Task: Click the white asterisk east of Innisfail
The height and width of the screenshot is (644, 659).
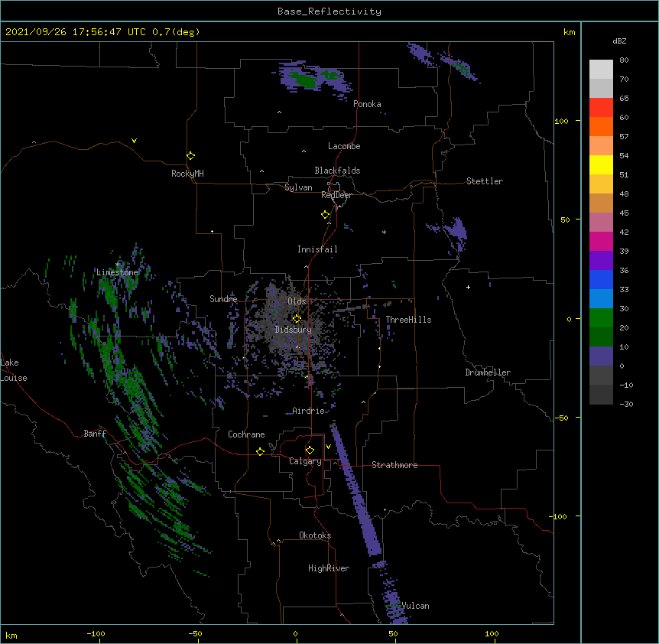Action: pyautogui.click(x=384, y=232)
